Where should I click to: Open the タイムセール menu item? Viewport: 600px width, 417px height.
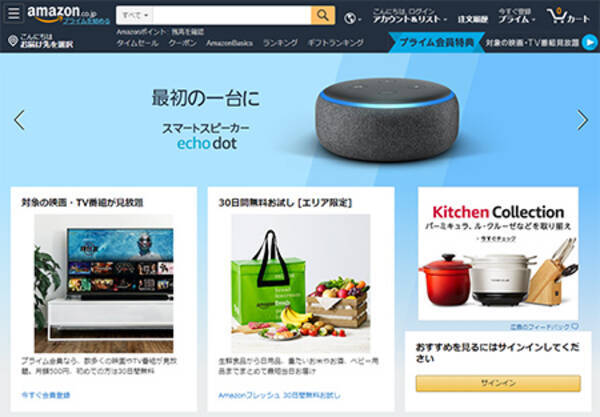pos(137,43)
